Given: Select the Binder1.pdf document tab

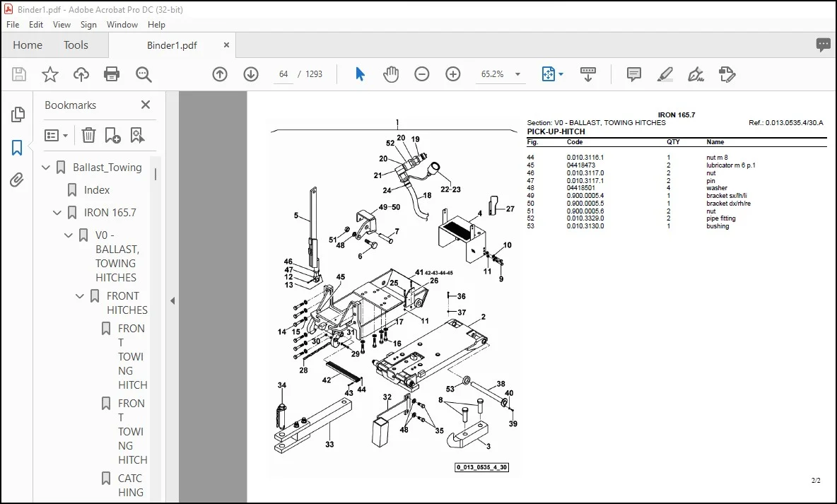Looking at the screenshot, I should (x=172, y=45).
